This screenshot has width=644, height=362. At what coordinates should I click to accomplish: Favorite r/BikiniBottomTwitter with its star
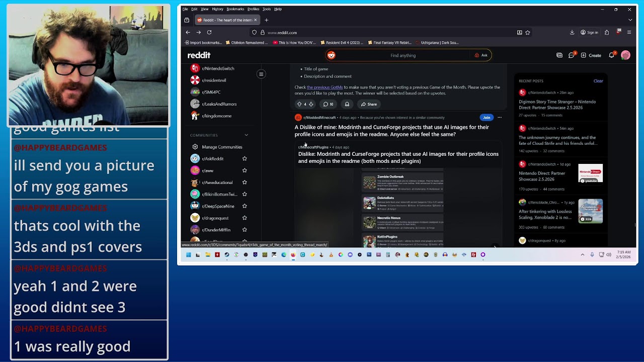click(245, 194)
